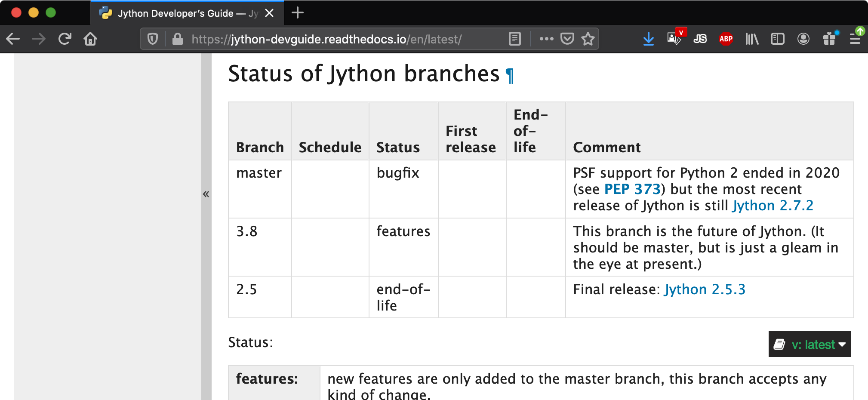Screen dimensions: 868x400
Task: Select the Jython Developer's Guide tab
Action: point(181,13)
